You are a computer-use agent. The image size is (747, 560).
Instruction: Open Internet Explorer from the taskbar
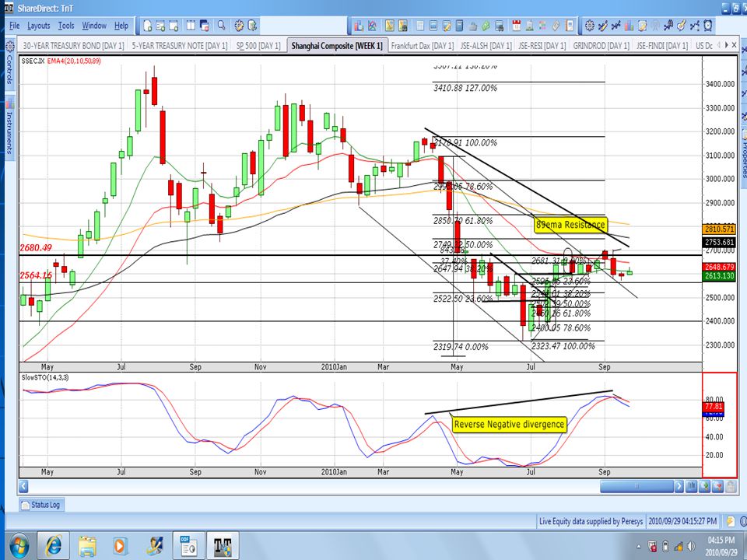(x=53, y=545)
